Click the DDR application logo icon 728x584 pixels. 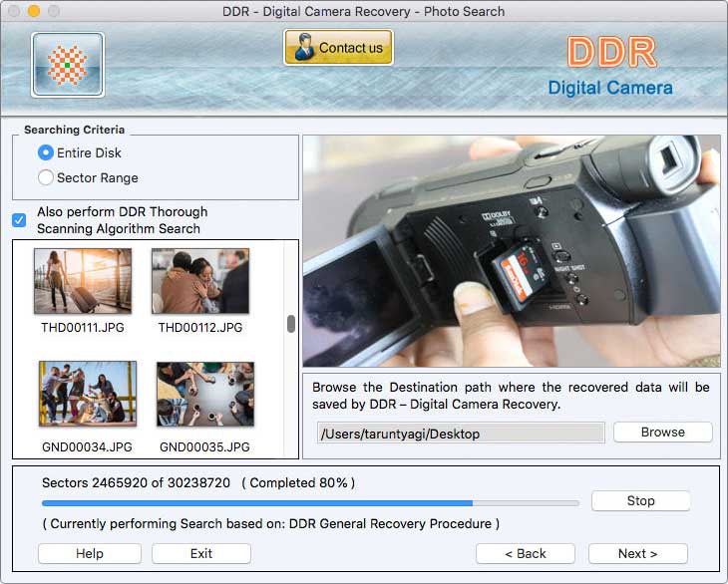pos(68,65)
